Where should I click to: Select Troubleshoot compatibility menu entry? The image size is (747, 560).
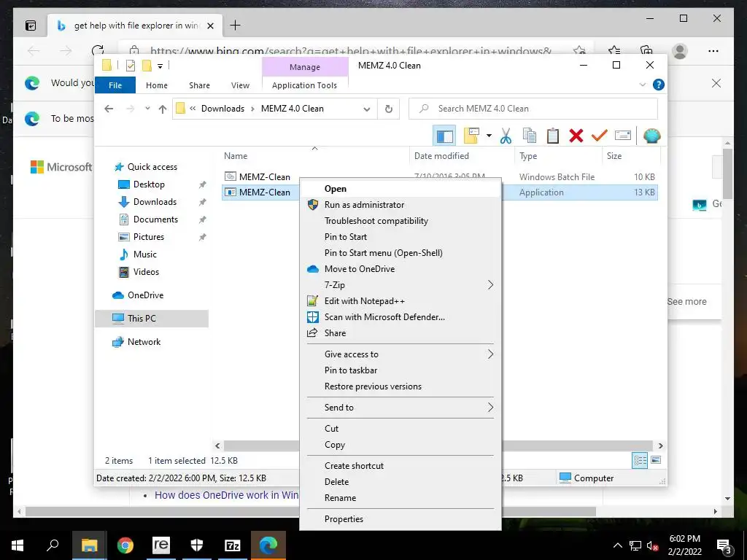[x=400, y=221]
